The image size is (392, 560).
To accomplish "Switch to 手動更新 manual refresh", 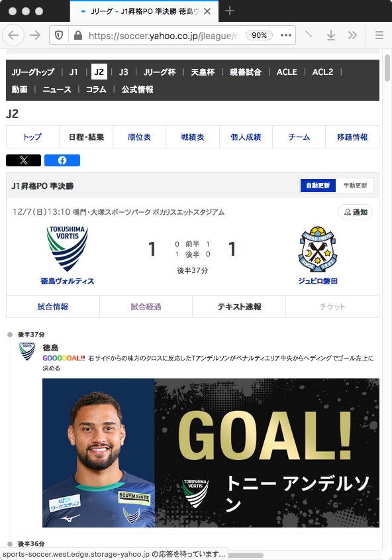I will pos(355,186).
